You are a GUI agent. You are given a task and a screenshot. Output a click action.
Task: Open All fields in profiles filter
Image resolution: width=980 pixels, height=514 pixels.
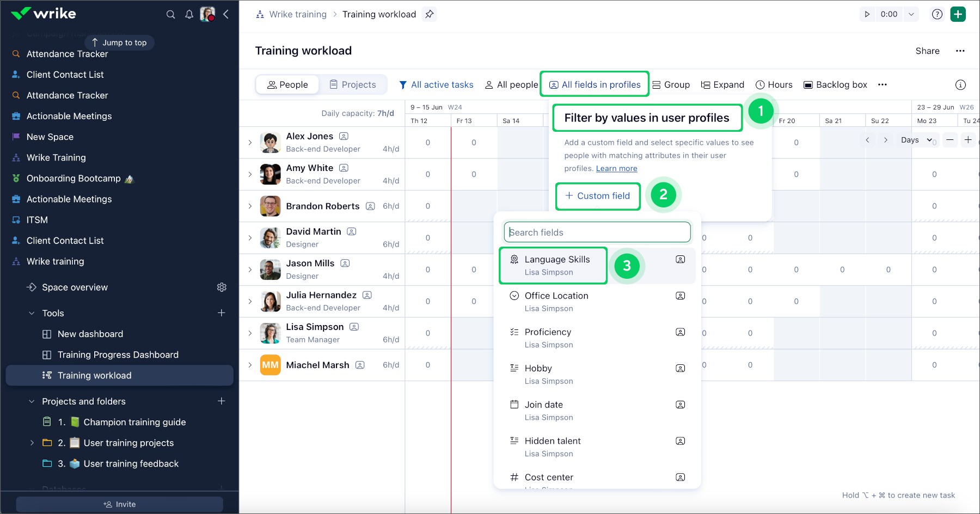595,84
